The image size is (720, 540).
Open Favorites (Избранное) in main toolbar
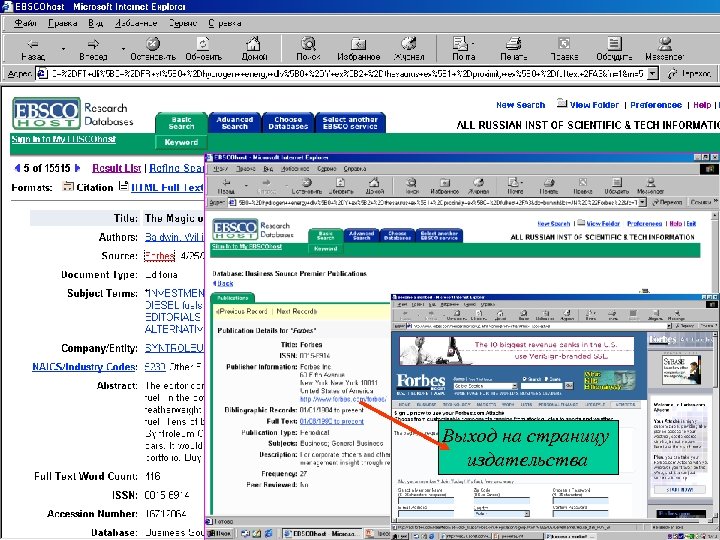click(359, 49)
